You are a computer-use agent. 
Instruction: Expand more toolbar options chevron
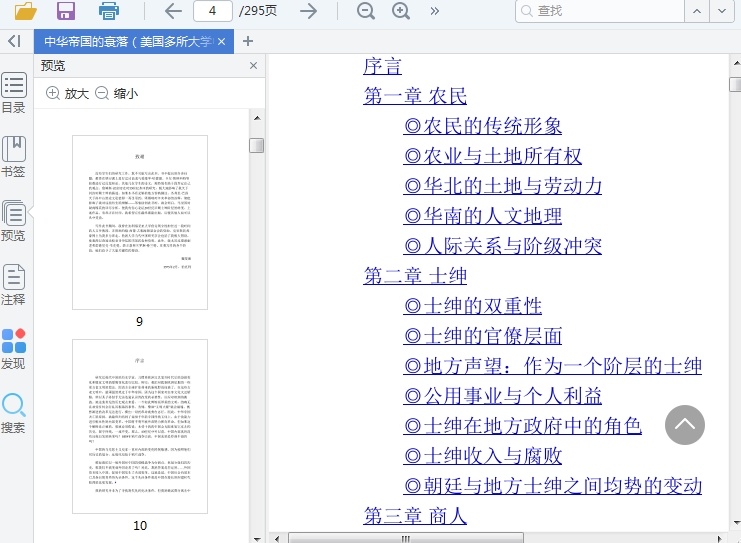tap(435, 11)
